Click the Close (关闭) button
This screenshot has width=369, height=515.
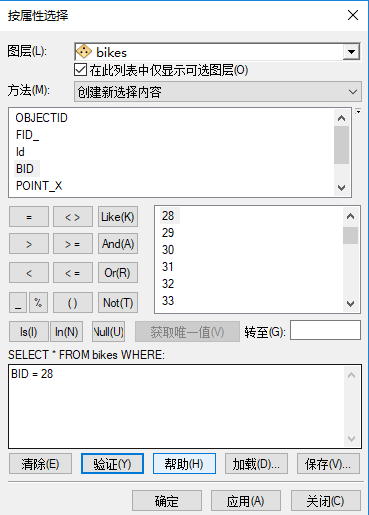[326, 501]
